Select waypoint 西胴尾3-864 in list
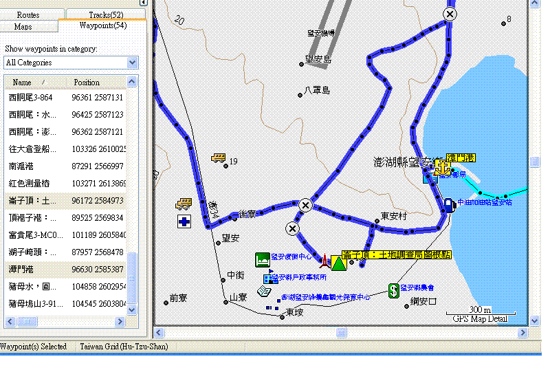This screenshot has width=550, height=392. click(x=65, y=98)
